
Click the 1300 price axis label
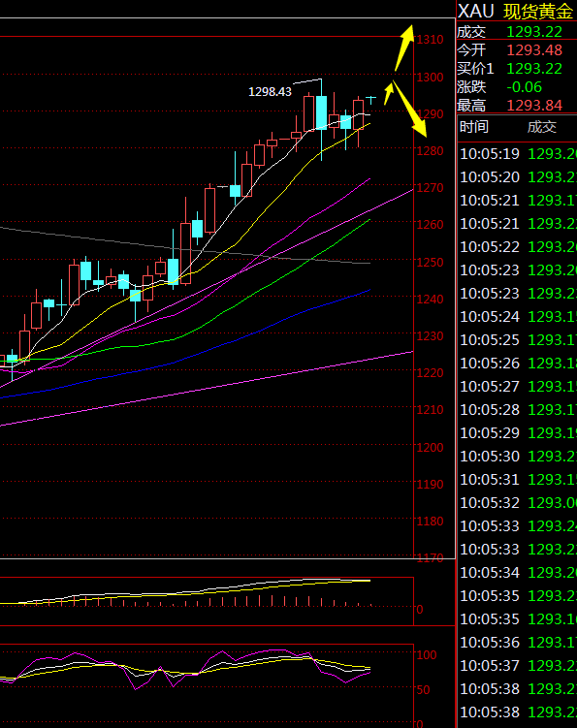430,77
